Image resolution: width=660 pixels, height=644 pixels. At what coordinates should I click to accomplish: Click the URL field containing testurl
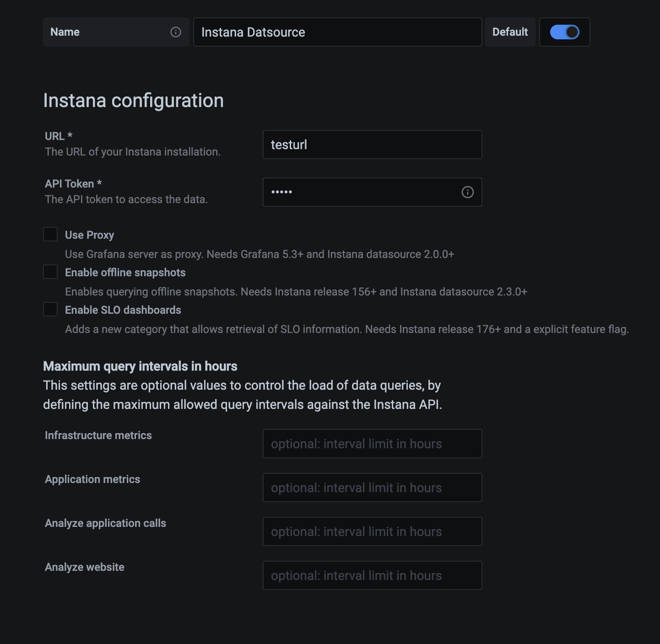tap(373, 145)
